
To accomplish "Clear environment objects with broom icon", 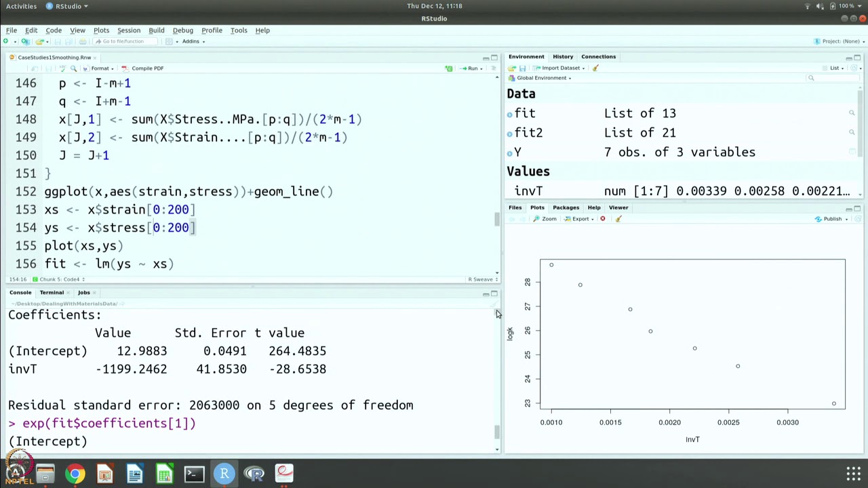I will coord(595,68).
